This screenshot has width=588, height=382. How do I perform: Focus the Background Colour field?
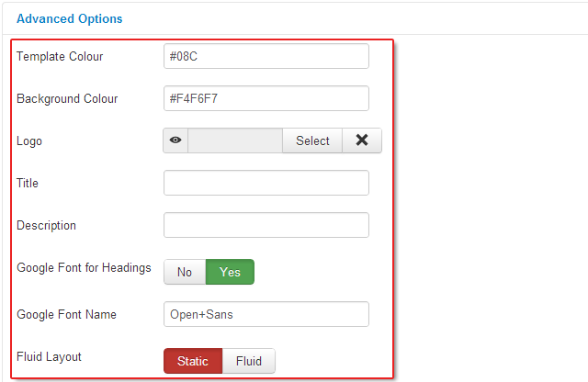pos(266,98)
